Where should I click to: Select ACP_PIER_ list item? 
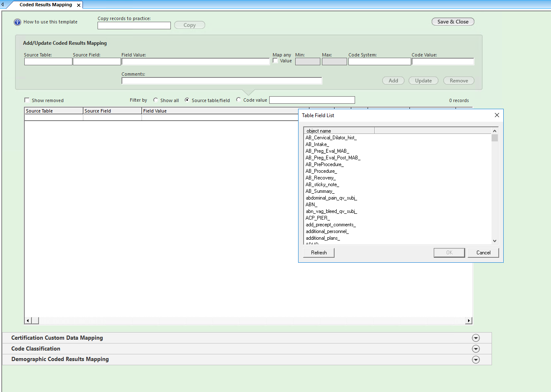(x=318, y=218)
